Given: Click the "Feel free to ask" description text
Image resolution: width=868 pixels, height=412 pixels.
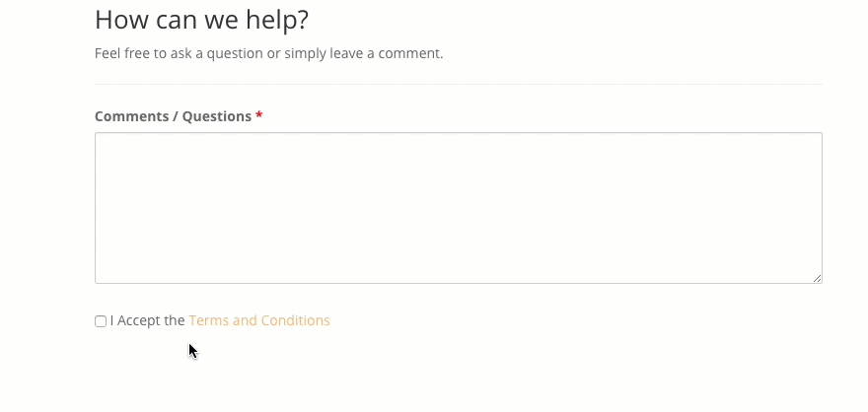Looking at the screenshot, I should (x=268, y=53).
